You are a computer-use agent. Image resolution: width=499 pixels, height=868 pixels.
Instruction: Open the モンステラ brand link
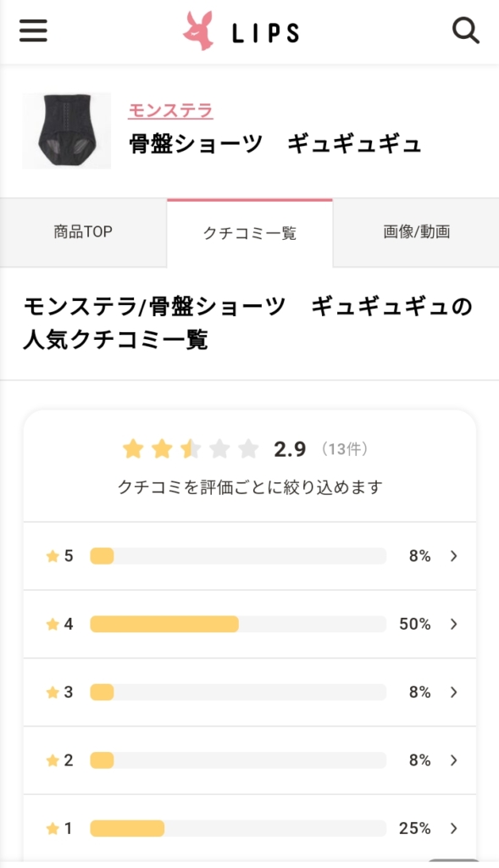(x=170, y=111)
